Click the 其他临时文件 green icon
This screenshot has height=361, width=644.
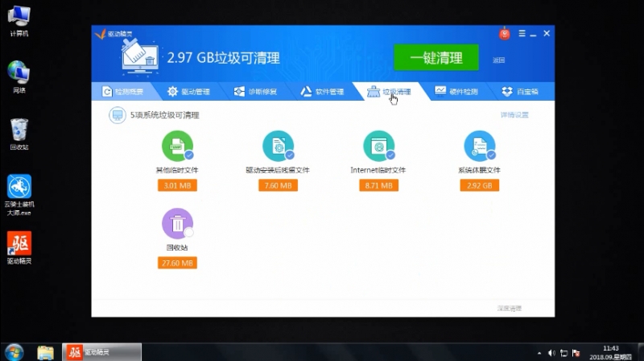(177, 146)
